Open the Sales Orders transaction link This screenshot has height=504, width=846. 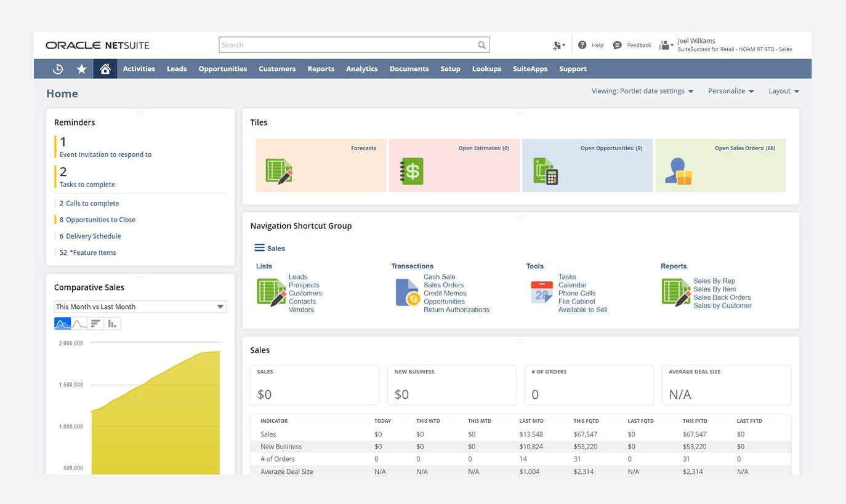tap(443, 285)
